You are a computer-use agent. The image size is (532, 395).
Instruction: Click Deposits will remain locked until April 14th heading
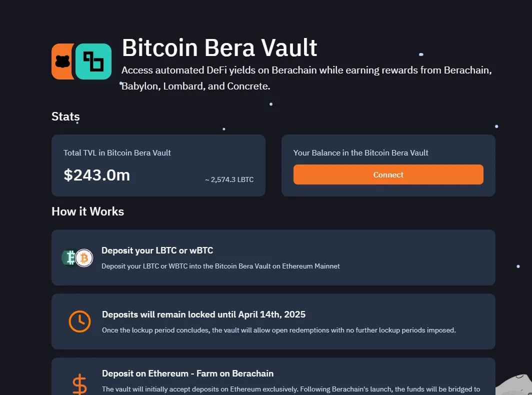[203, 314]
